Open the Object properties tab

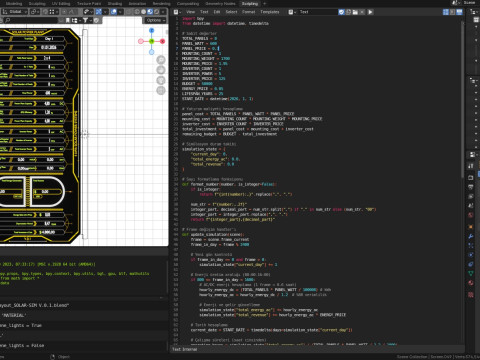[471, 227]
